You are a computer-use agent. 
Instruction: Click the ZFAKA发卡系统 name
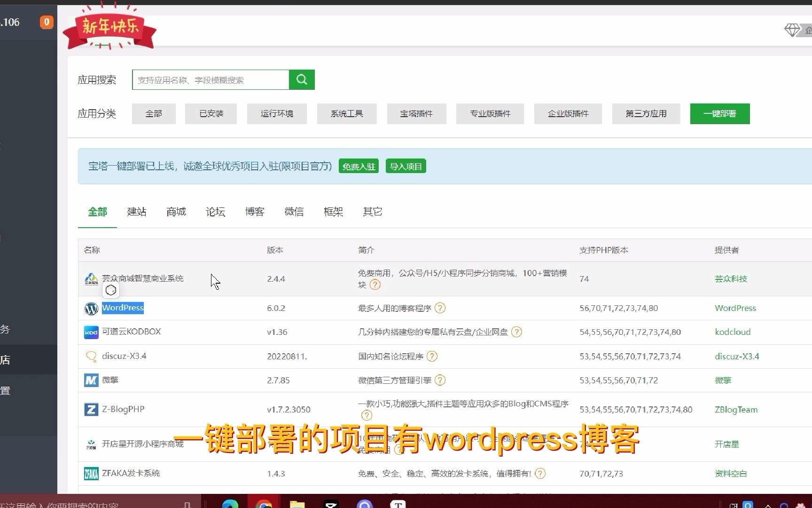click(x=131, y=473)
